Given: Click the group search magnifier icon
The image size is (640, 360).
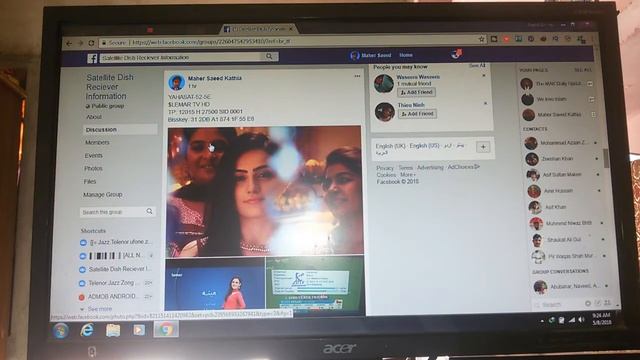Looking at the screenshot, I should [x=149, y=211].
